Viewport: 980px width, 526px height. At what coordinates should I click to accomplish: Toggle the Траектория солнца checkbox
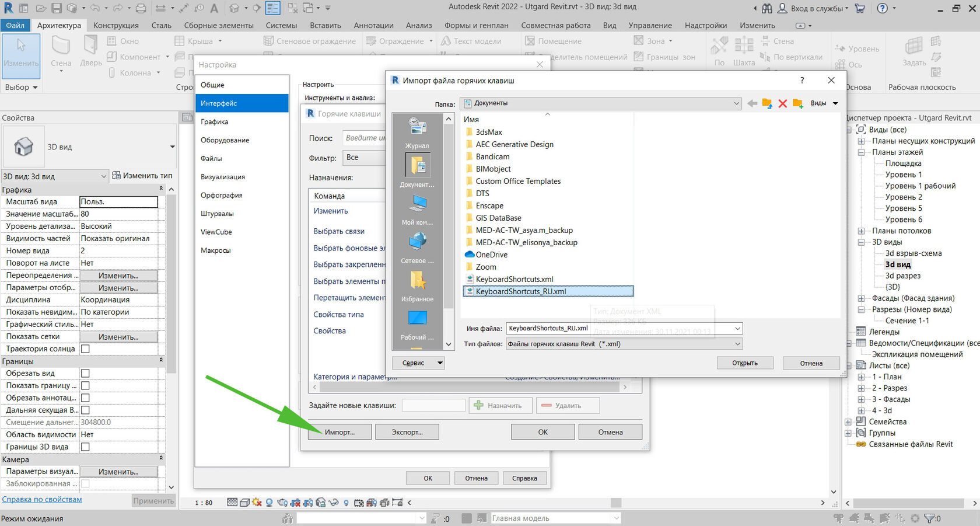coord(85,349)
